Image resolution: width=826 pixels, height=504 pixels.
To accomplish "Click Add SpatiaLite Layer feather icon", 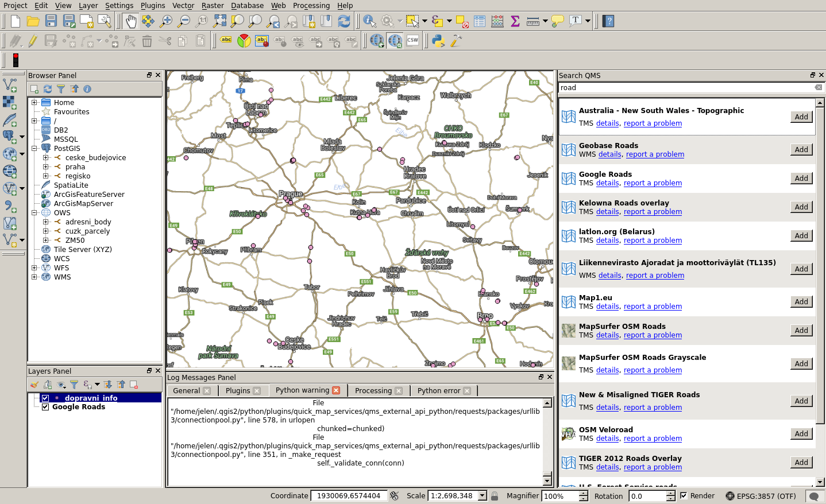I will point(10,120).
